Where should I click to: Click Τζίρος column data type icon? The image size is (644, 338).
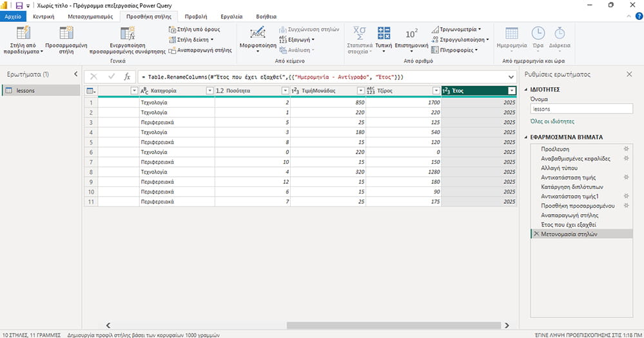(x=371, y=90)
